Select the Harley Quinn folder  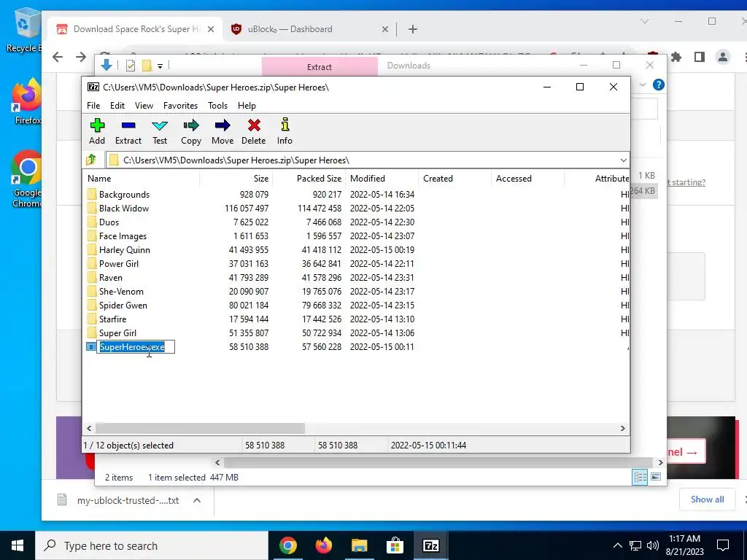click(124, 249)
